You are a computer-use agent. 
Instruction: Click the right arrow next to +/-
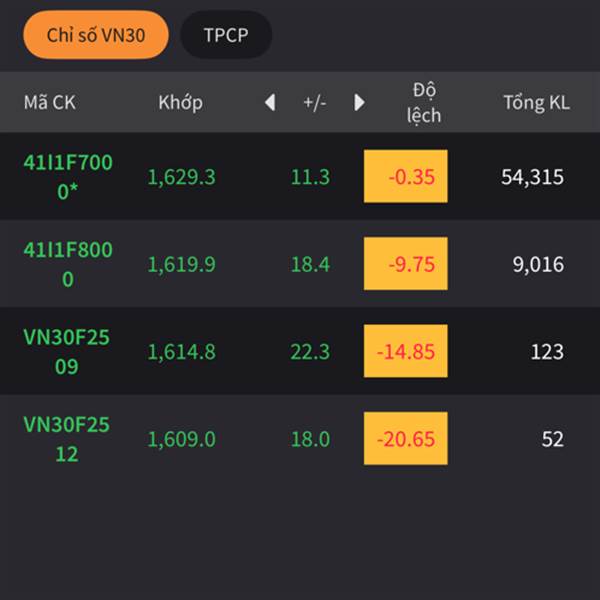point(359,102)
